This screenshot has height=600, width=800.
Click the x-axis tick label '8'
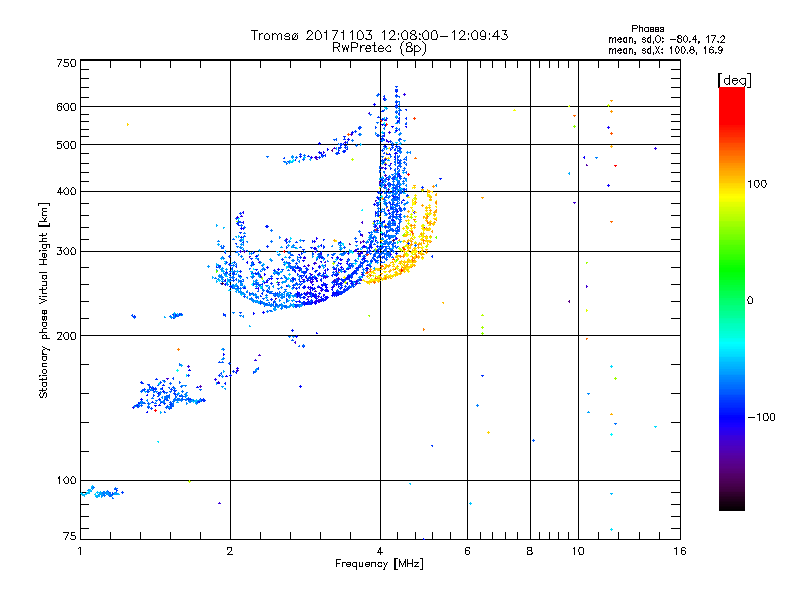point(530,551)
